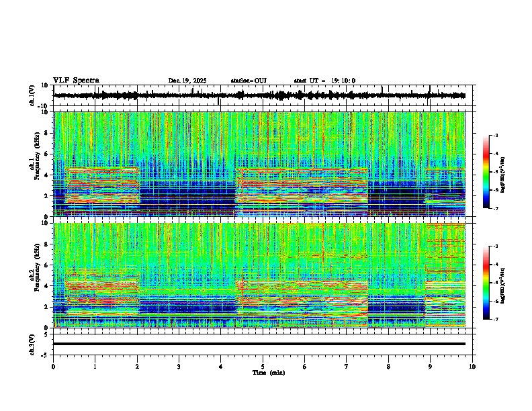Click the ch.3 flat black voltage trace
Screen dimensions: 532x411
pyautogui.click(x=259, y=344)
